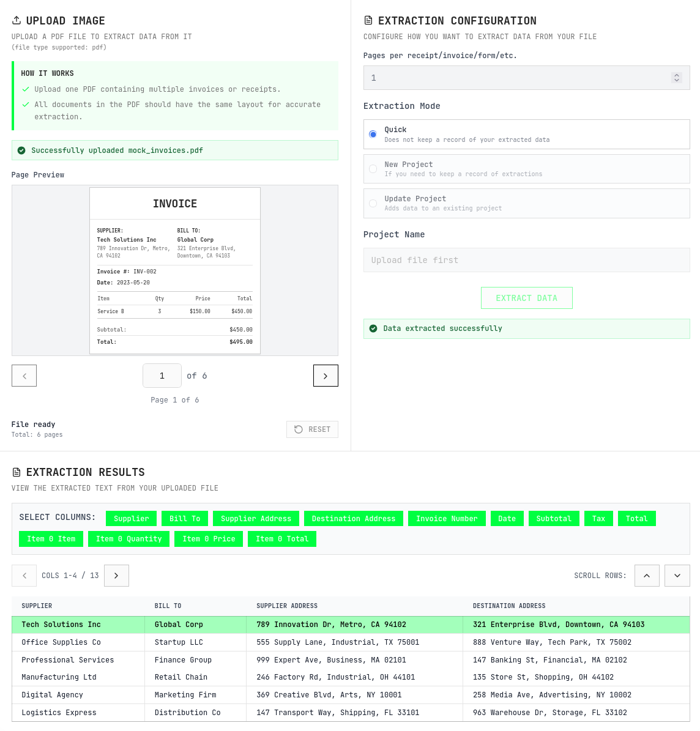Toggle the Invoice Number column selection
The height and width of the screenshot is (731, 700).
(x=447, y=518)
